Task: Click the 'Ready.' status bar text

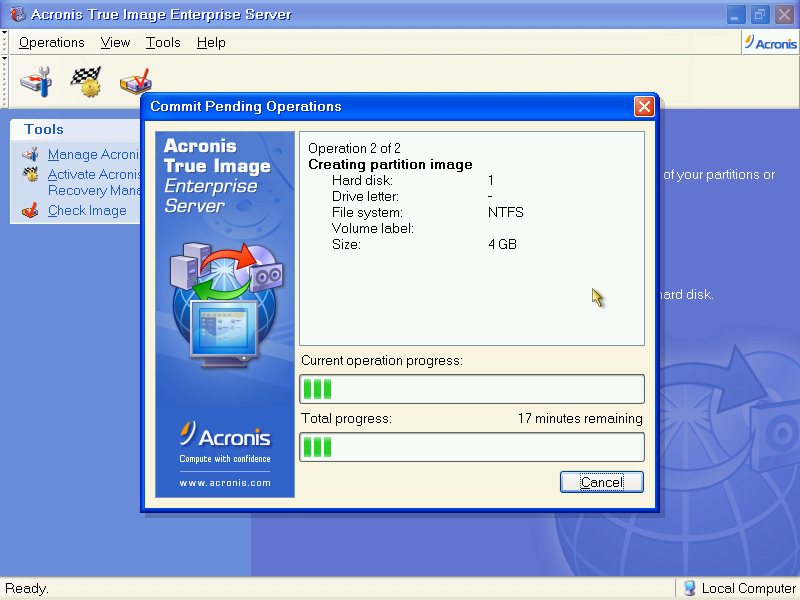Action: [x=27, y=588]
